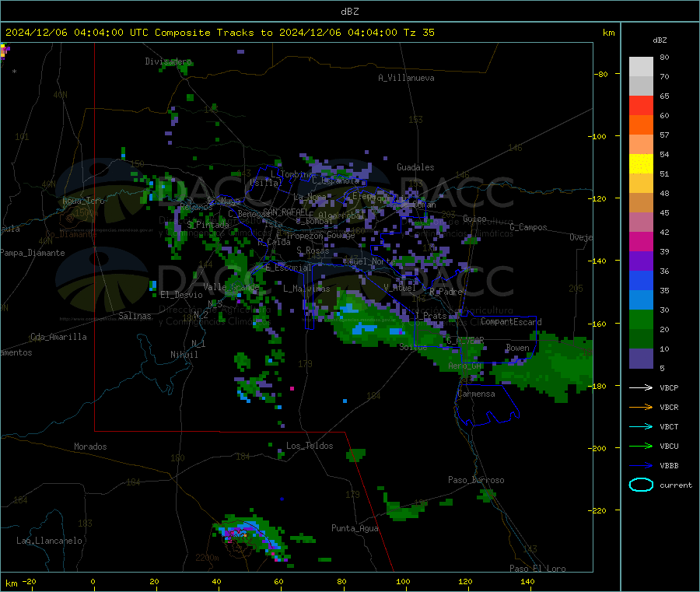This screenshot has height=592, width=700.
Task: Click the 'R_Padre' map label
Action: click(446, 292)
